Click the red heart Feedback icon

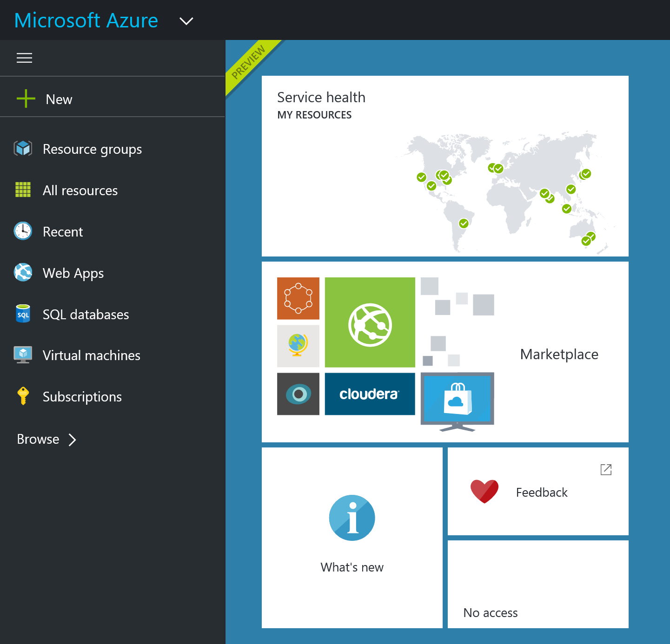click(484, 492)
